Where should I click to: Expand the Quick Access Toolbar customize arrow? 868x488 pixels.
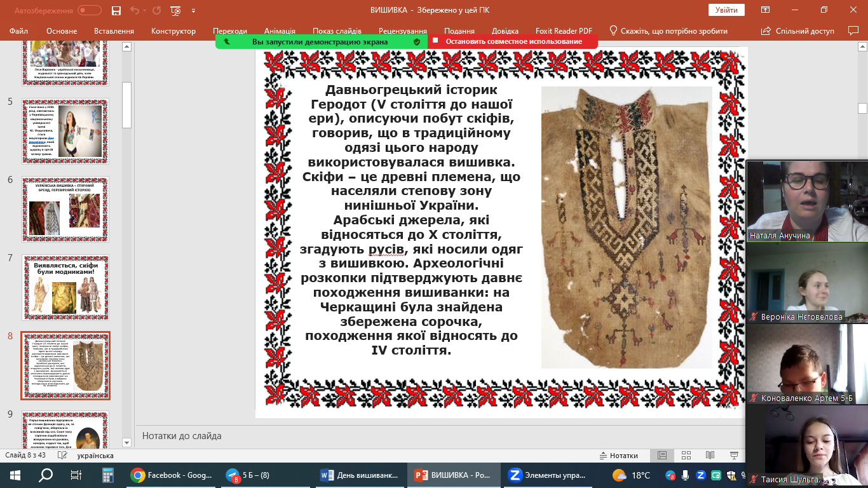tap(194, 10)
